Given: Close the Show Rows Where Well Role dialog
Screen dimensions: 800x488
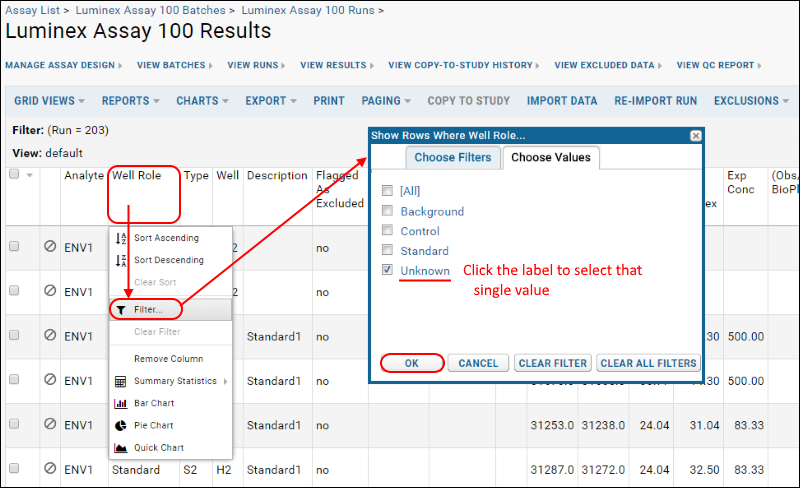Looking at the screenshot, I should 695,135.
